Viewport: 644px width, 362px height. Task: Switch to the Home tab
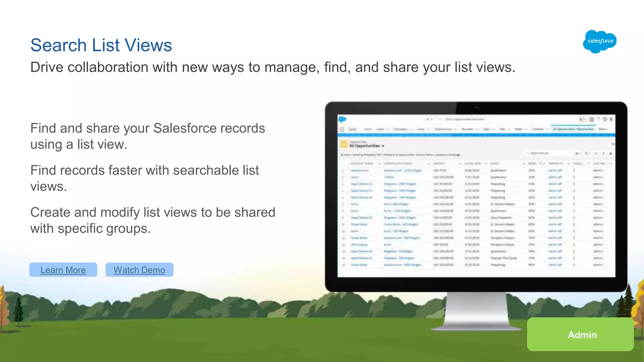tap(368, 129)
